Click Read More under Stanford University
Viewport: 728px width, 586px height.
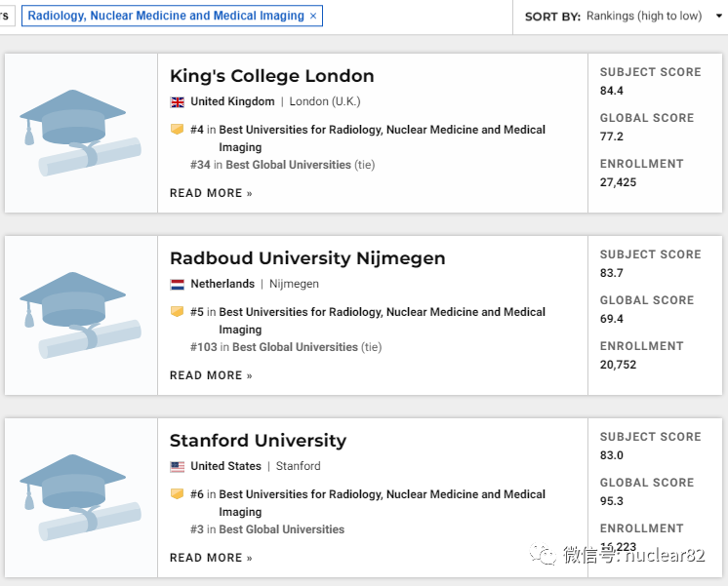tap(211, 558)
